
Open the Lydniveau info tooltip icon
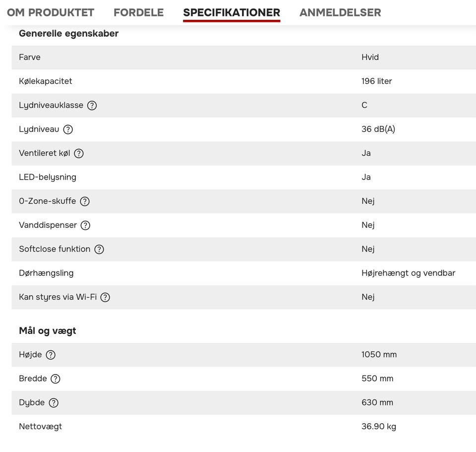point(68,129)
